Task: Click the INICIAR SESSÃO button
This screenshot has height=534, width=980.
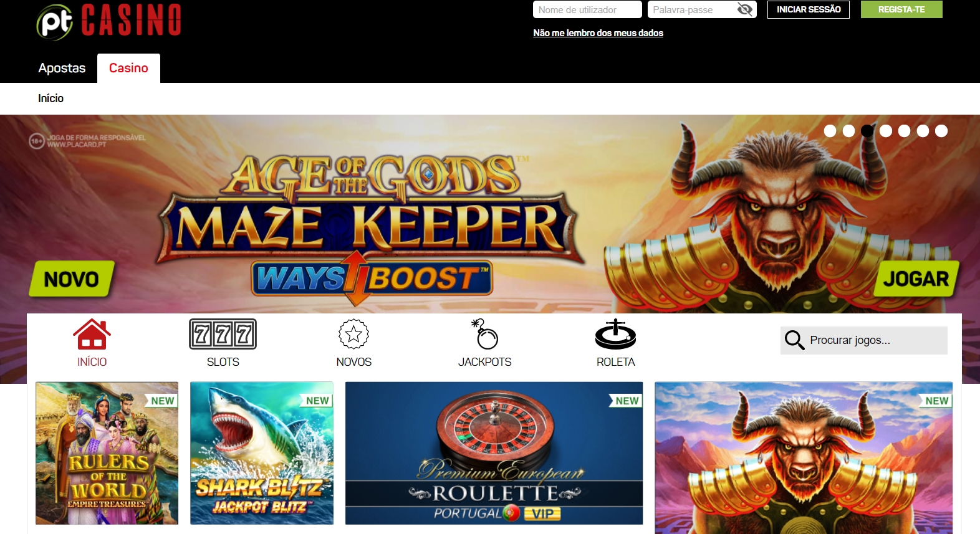Action: coord(809,9)
